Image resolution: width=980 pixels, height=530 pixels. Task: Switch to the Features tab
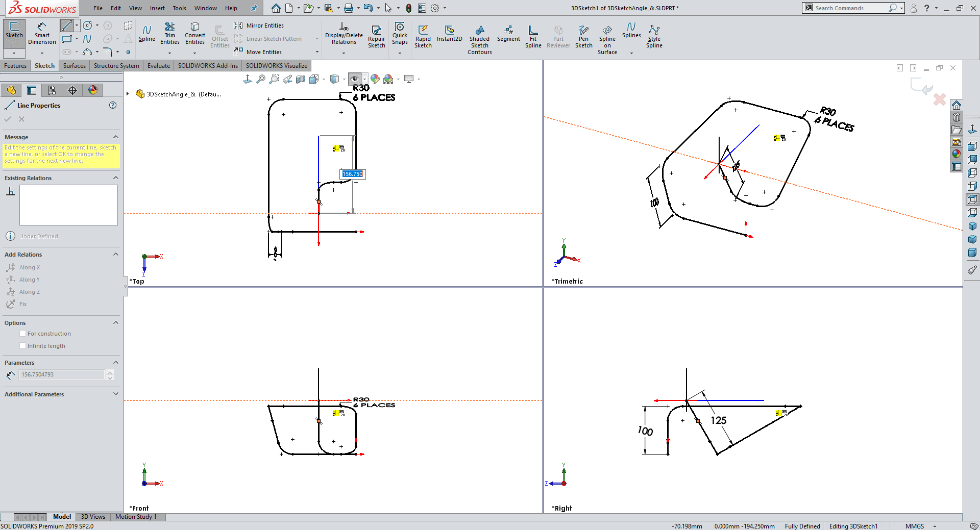(x=15, y=66)
